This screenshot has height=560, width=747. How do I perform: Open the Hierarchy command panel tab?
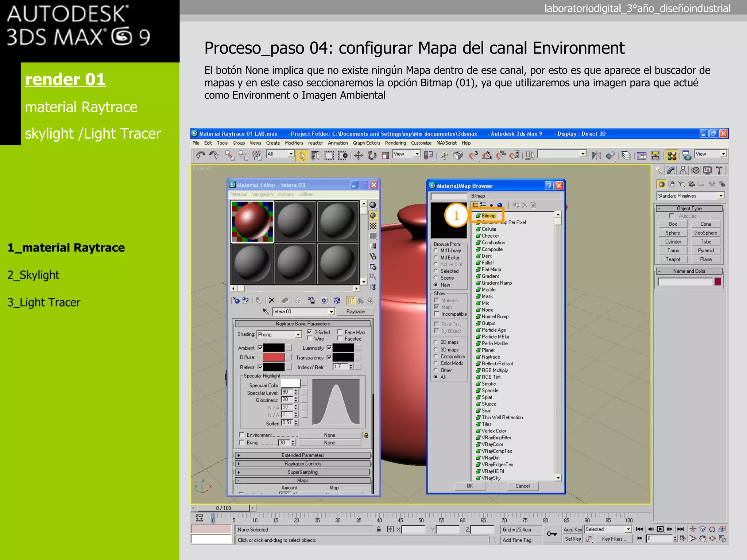[x=683, y=170]
